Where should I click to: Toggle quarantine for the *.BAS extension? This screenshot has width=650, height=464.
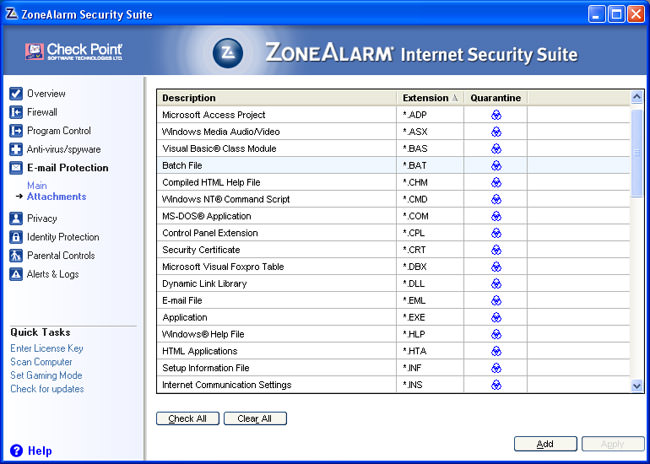click(x=496, y=148)
